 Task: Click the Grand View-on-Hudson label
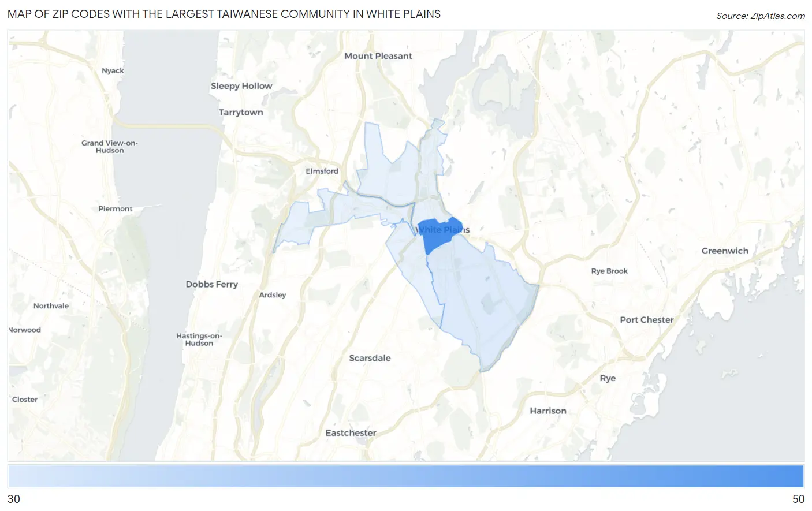point(110,147)
